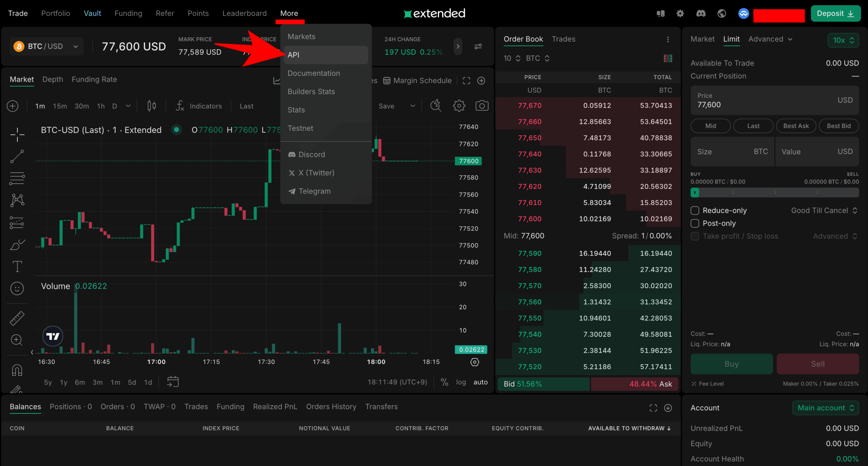Toggle auto scale on chart
The image size is (868, 466).
[480, 382]
